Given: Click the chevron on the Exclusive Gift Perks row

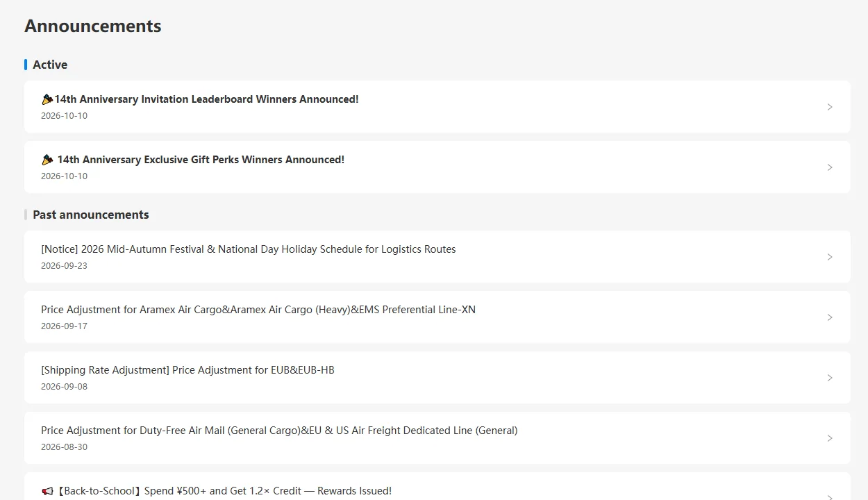Looking at the screenshot, I should (x=830, y=167).
